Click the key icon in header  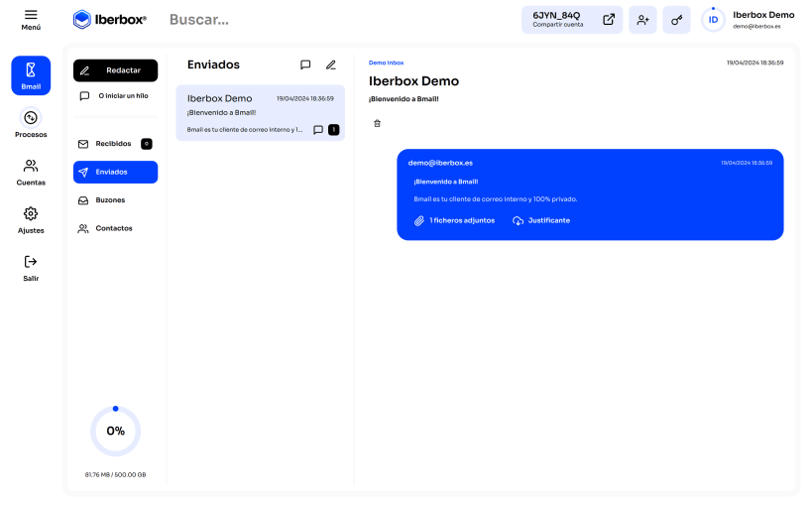pos(676,20)
